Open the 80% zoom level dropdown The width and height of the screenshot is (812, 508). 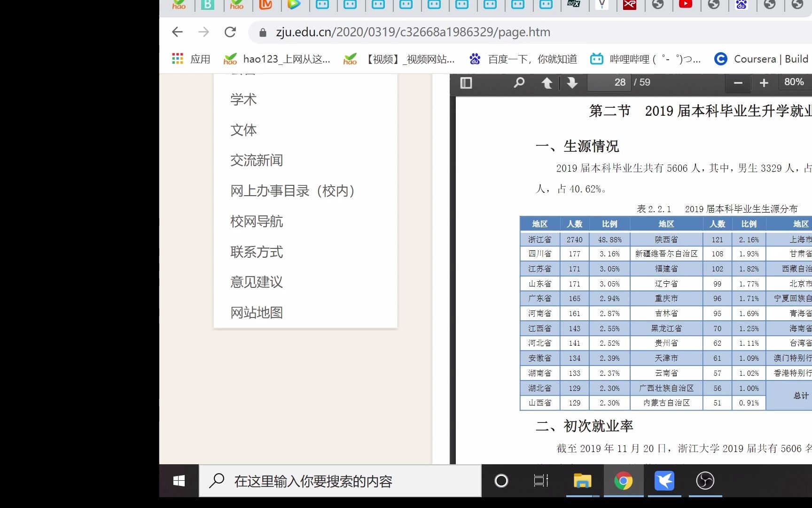coord(795,82)
